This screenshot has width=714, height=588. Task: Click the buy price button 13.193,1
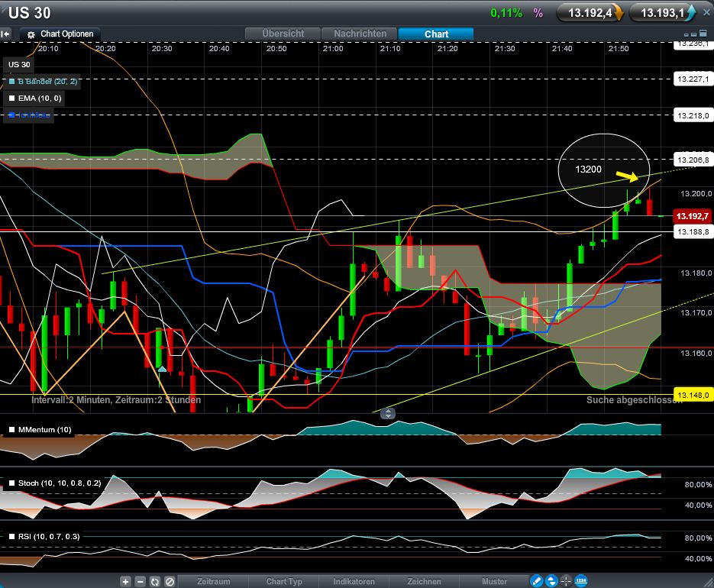[663, 13]
